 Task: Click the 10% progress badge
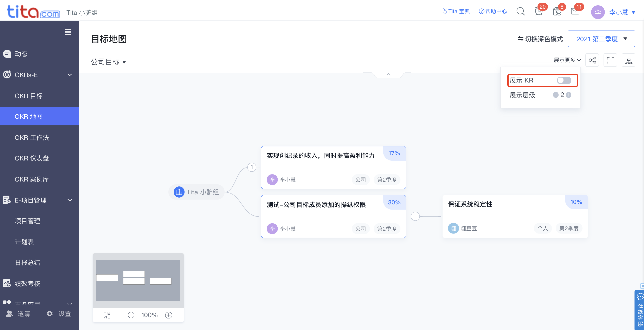[576, 202]
